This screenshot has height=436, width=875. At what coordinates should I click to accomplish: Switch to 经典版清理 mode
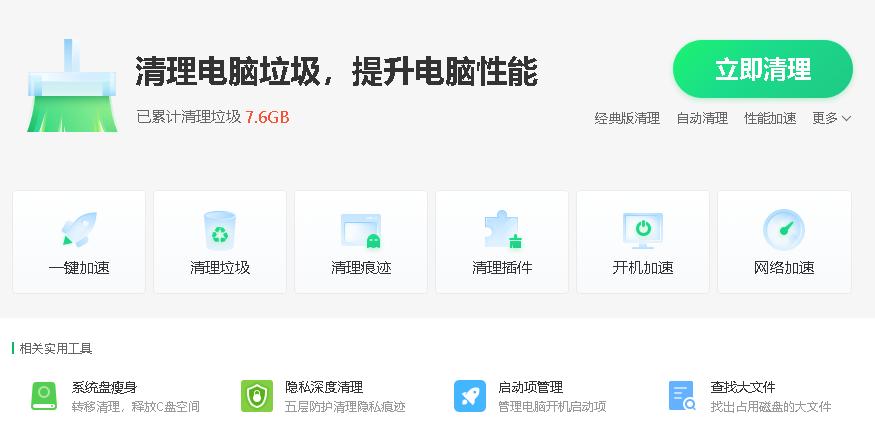click(627, 118)
